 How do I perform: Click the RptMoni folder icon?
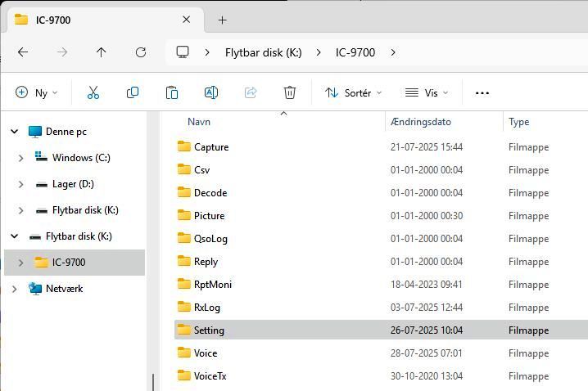tap(183, 284)
